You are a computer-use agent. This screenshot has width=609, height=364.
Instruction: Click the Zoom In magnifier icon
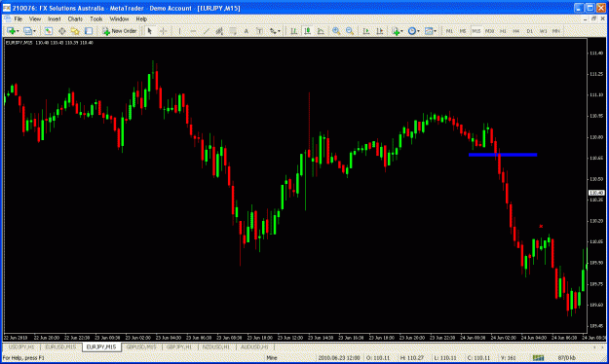pos(336,31)
